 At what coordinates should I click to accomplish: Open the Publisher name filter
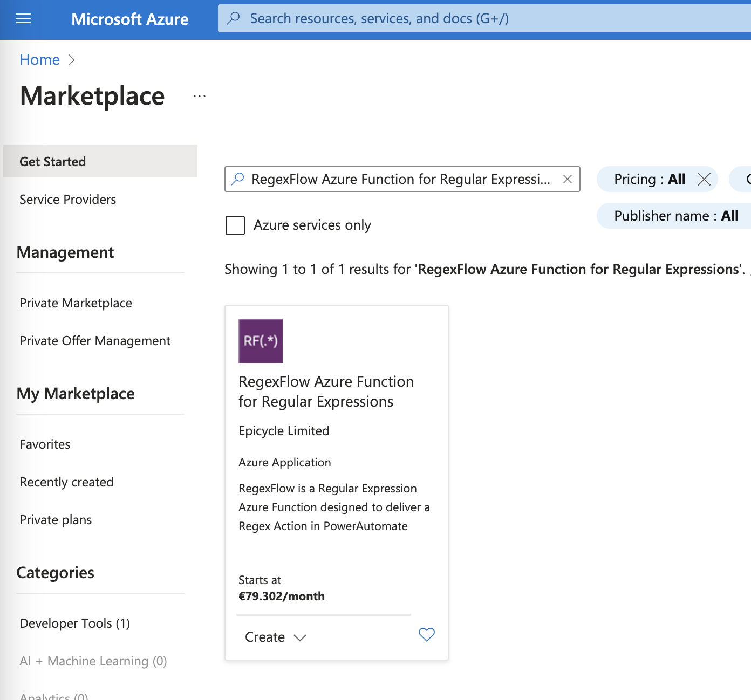pos(675,216)
